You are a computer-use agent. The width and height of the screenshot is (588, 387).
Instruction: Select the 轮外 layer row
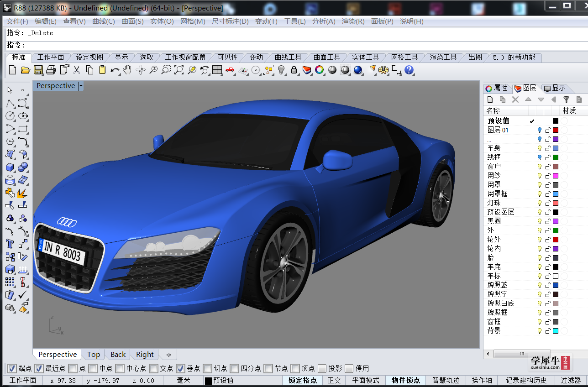[535, 240]
